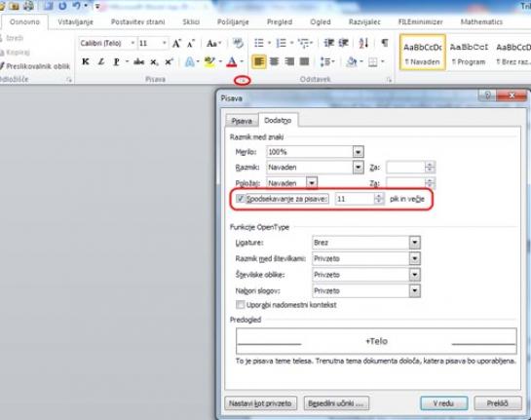Screen dimensions: 531x420
Task: Toggle strikethrough formatting icon
Action: click(139, 61)
